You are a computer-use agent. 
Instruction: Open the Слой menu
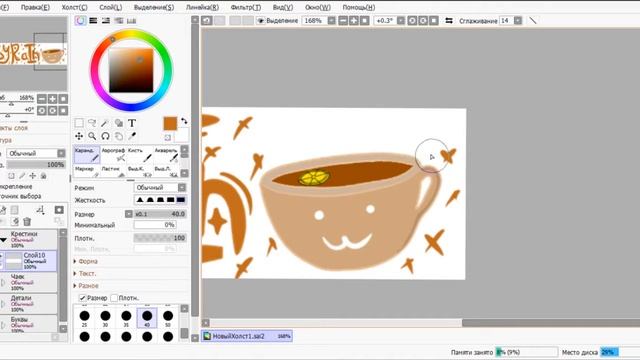[111, 7]
